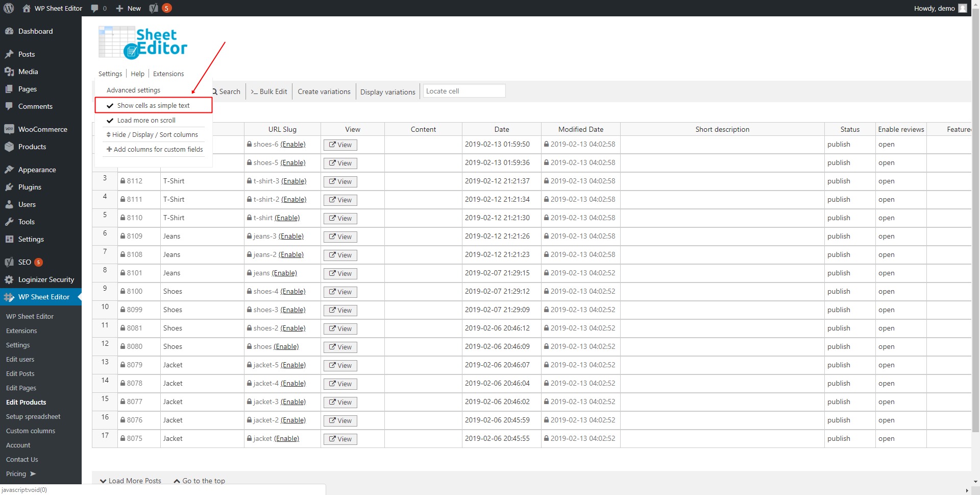Viewport: 980px width, 495px height.
Task: Enable URL slug editing for shoes-6
Action: [293, 145]
